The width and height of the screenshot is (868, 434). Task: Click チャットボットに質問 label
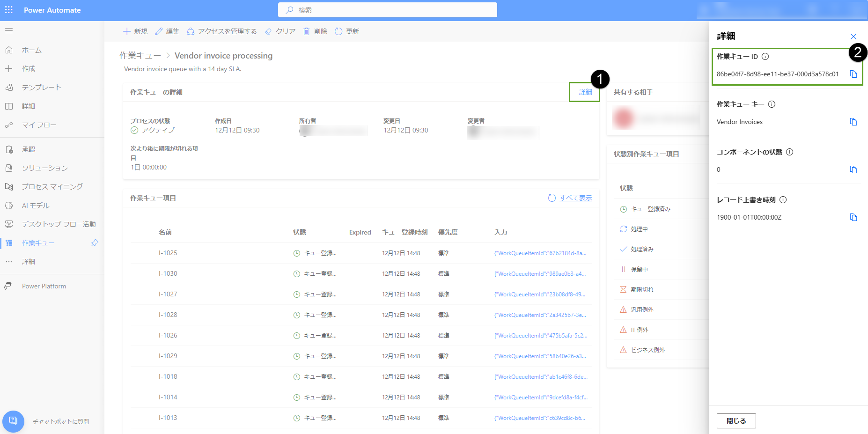[61, 421]
